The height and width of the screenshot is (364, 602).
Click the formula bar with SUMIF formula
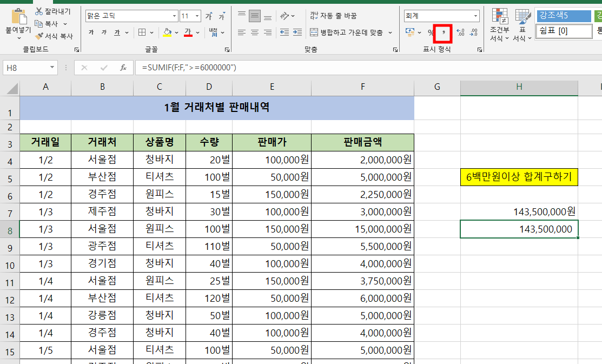coord(368,68)
